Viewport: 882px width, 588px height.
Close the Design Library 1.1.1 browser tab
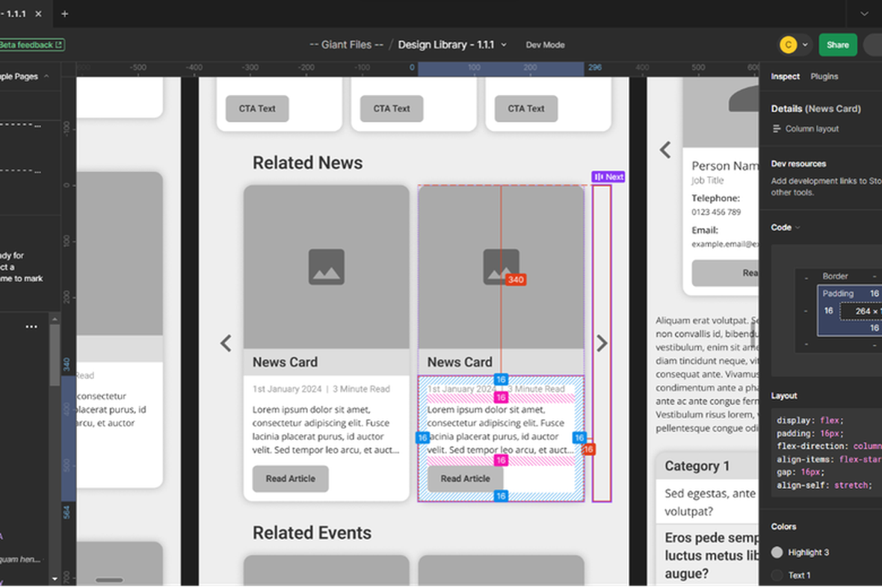pyautogui.click(x=38, y=14)
